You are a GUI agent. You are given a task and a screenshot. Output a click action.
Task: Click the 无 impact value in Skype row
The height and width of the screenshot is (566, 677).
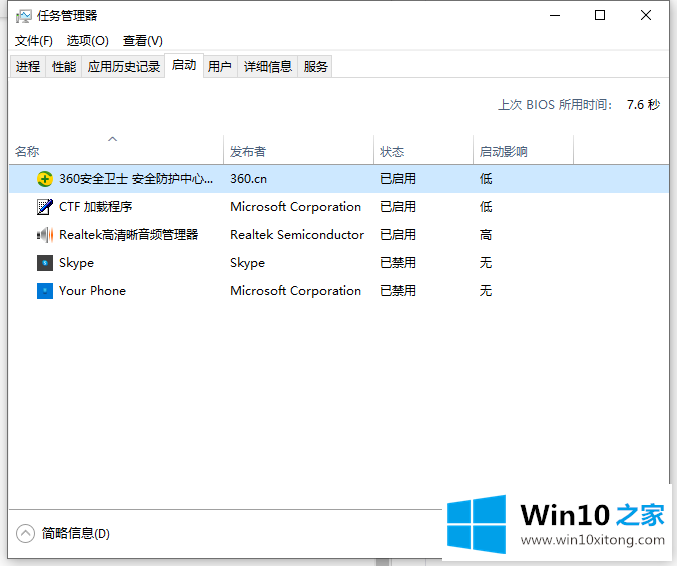point(486,263)
